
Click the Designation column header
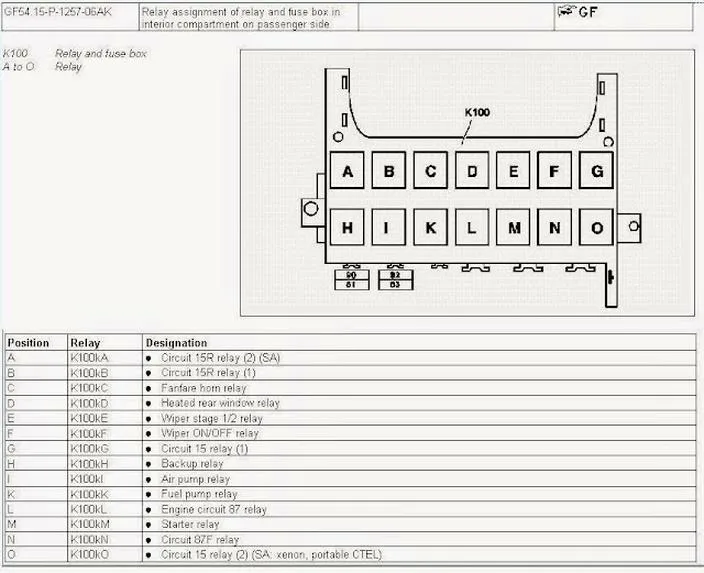tap(176, 343)
